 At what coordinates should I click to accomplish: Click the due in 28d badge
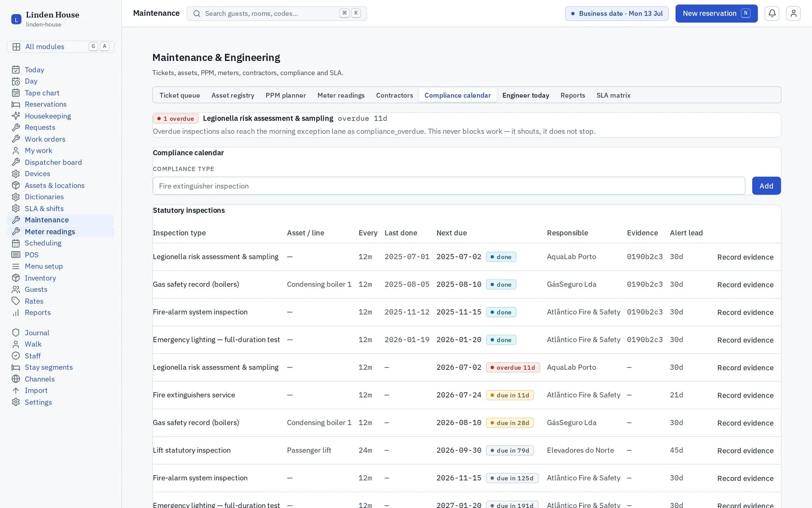pos(510,423)
